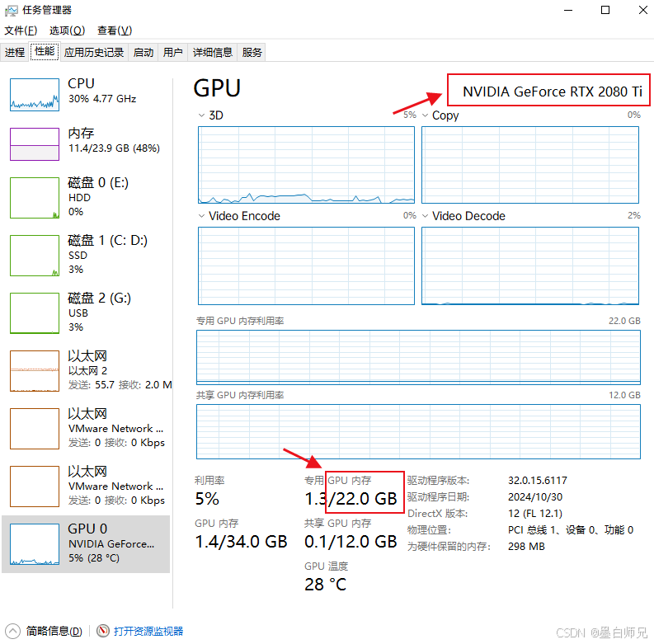Screen dimensions: 654x644
Task: Click the 专用 GPU 内存利用率 graph
Action: tap(418, 357)
